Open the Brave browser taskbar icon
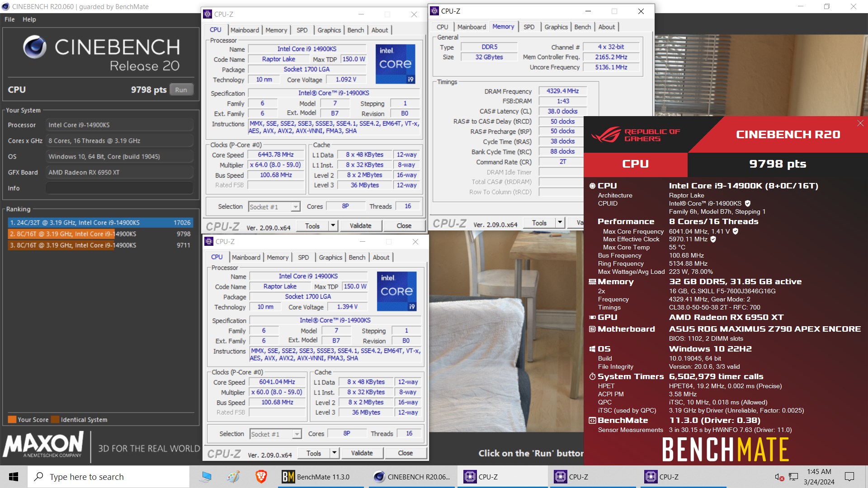The height and width of the screenshot is (488, 868). [261, 477]
